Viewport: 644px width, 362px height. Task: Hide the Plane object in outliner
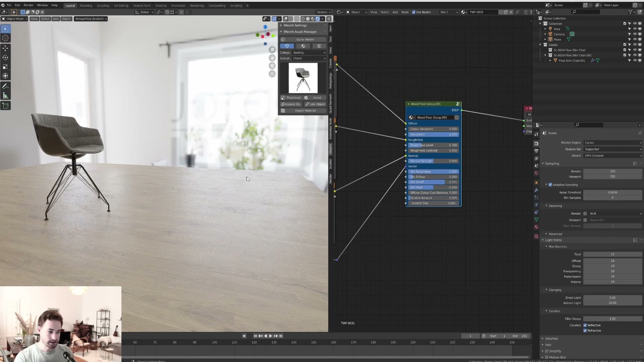click(635, 40)
